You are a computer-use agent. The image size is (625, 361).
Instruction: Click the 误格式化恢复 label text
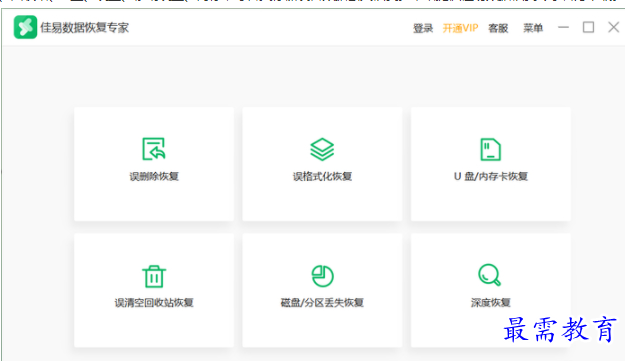tap(322, 176)
